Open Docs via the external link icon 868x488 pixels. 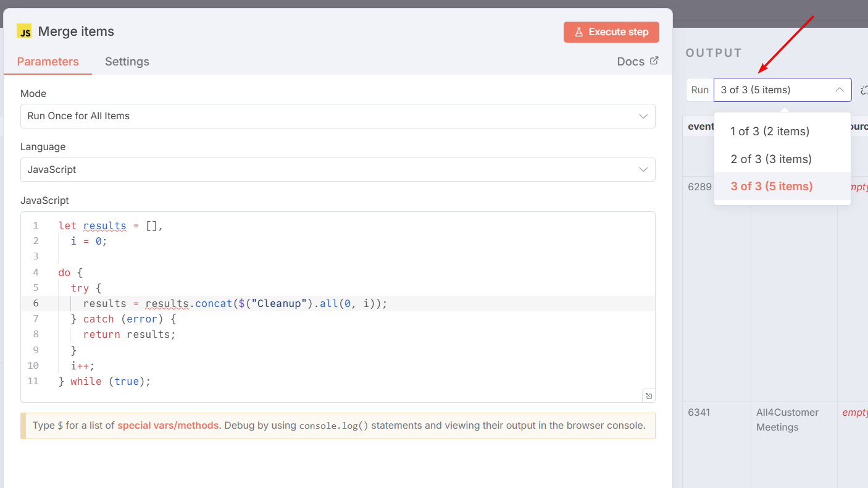click(654, 61)
